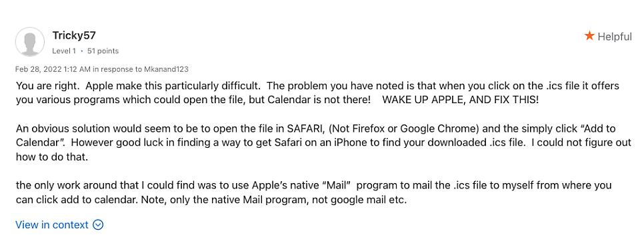Screen dimensions: 644x241
Task: Open the View in context link
Action: tap(52, 224)
